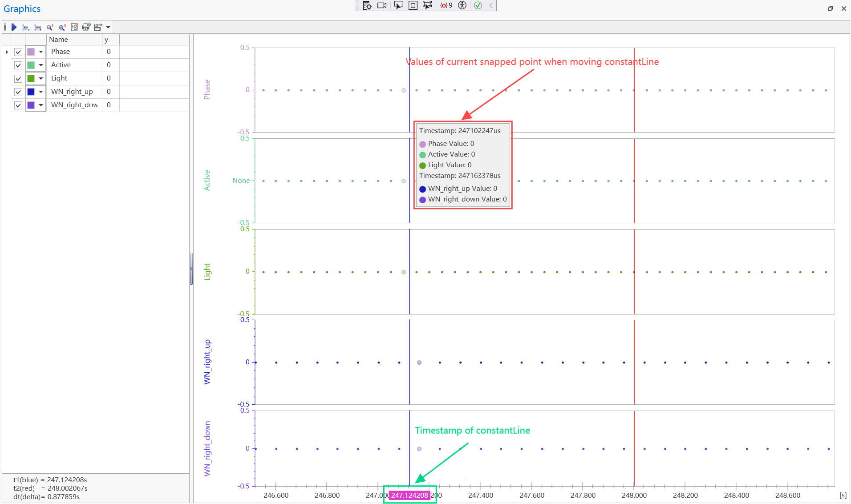Open the accessibility checker person icon

(x=462, y=5)
